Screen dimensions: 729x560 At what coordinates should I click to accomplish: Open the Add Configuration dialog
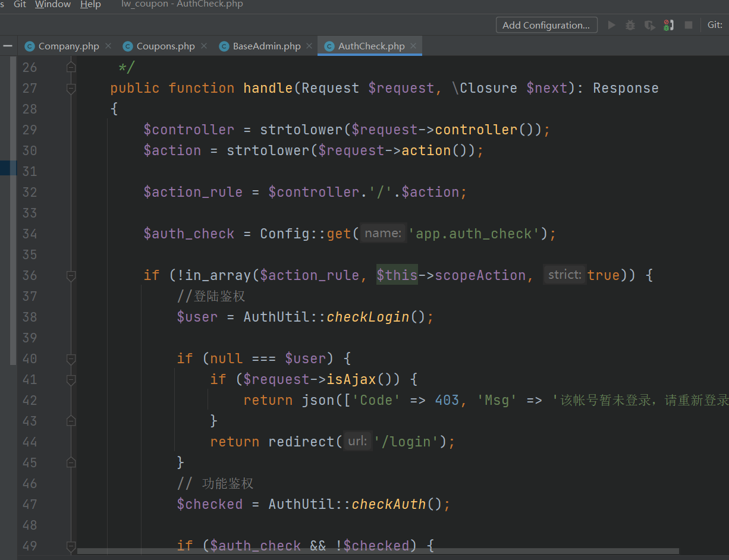coord(546,25)
